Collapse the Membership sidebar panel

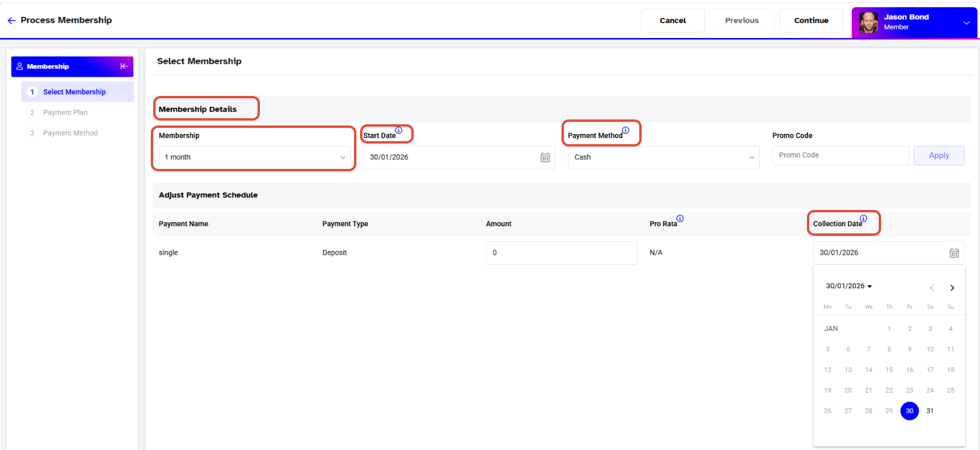point(124,66)
